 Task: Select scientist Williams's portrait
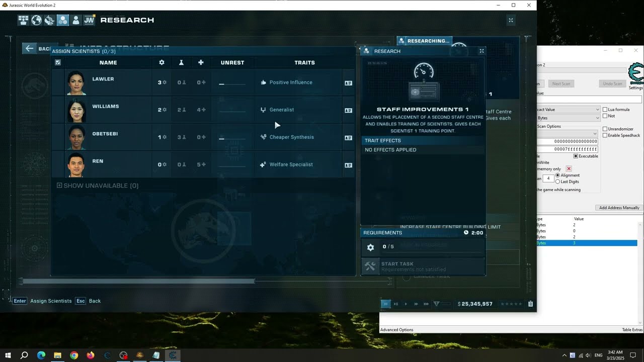(x=76, y=110)
